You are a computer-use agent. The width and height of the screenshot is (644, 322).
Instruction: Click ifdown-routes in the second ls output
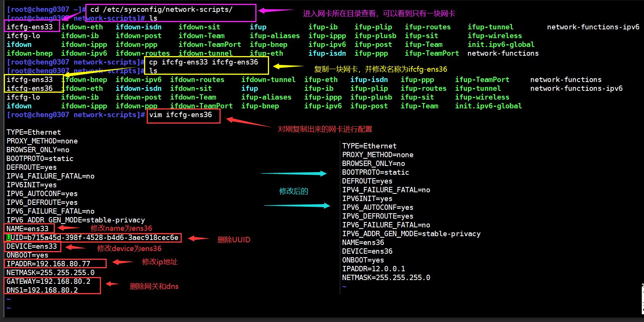pyautogui.click(x=197, y=79)
